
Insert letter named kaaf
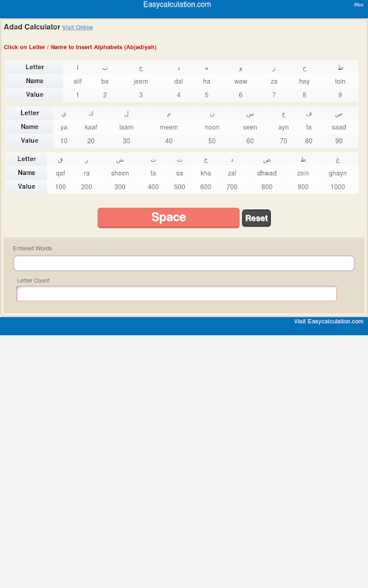[x=91, y=127]
